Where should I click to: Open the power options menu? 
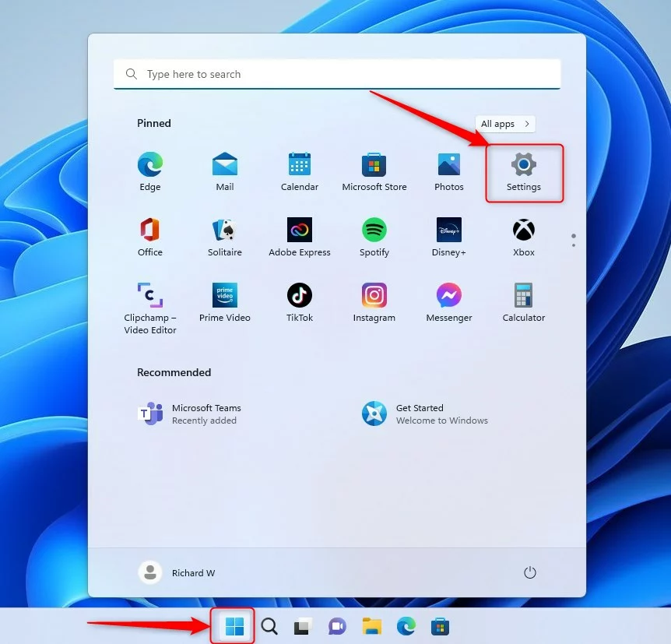[x=530, y=572]
